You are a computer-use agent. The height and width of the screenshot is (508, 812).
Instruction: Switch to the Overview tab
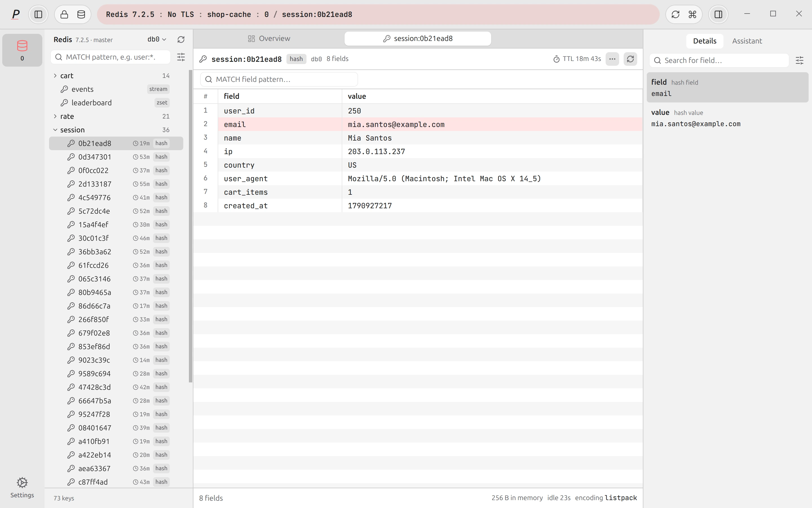tap(269, 39)
